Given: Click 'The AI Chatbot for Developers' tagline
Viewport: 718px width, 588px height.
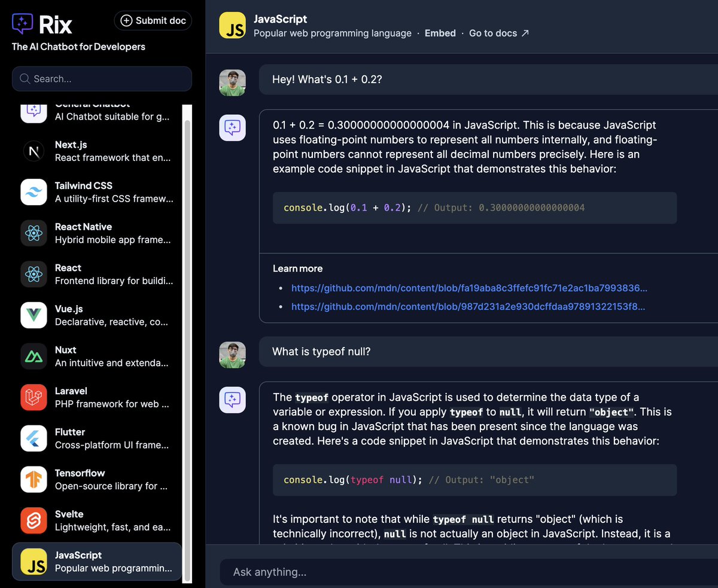Looking at the screenshot, I should pos(78,47).
